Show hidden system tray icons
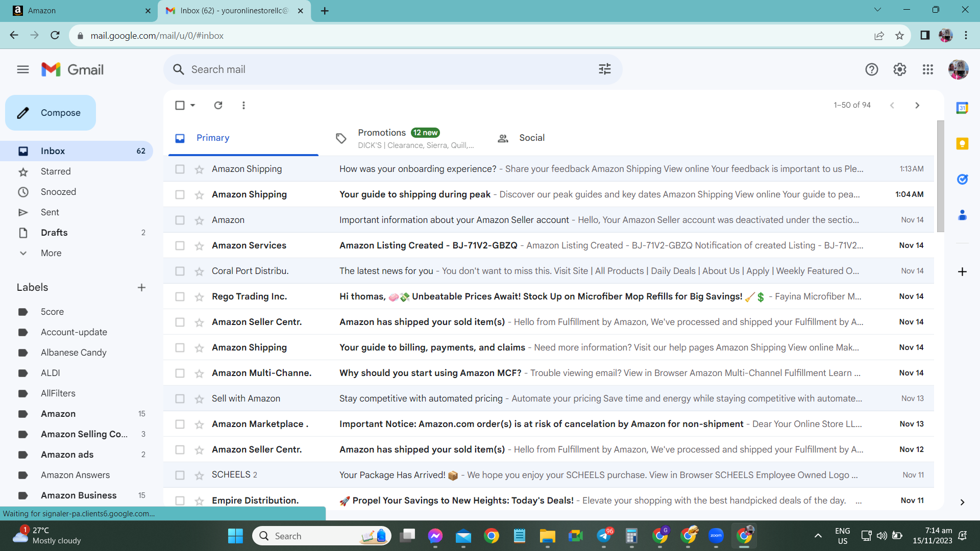The width and height of the screenshot is (980, 551). coord(818,536)
